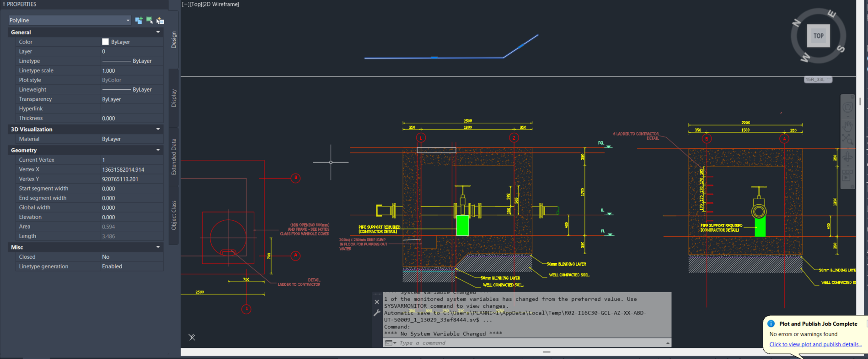Image resolution: width=868 pixels, height=359 pixels.
Task: Switch to the Design tab
Action: pos(174,40)
